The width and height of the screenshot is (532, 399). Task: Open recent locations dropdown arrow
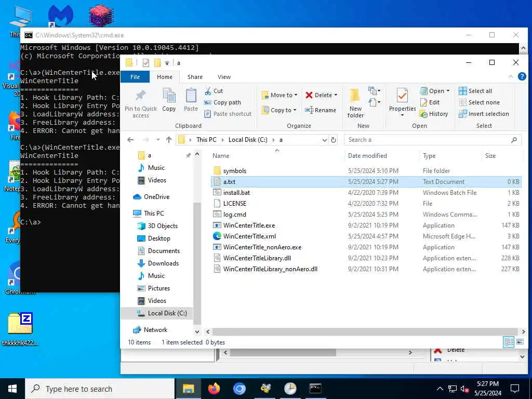tap(158, 140)
